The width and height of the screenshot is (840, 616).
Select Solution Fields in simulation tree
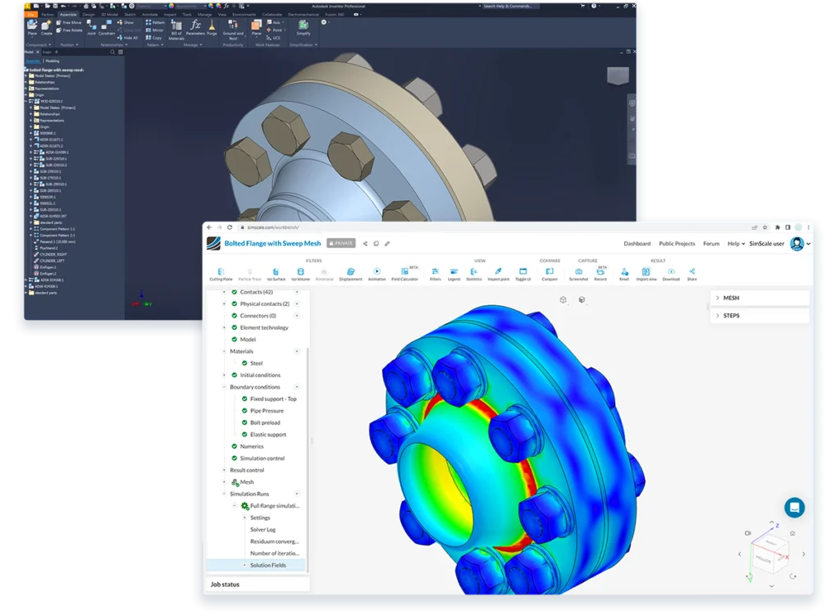pos(267,565)
